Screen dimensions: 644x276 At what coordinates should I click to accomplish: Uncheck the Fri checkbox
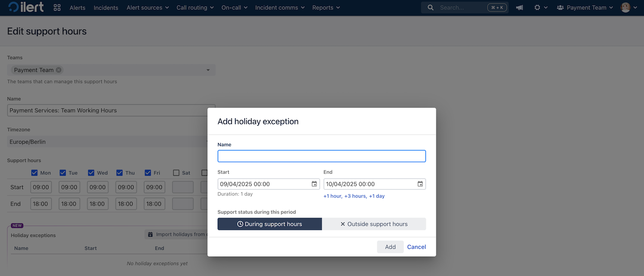pos(147,173)
